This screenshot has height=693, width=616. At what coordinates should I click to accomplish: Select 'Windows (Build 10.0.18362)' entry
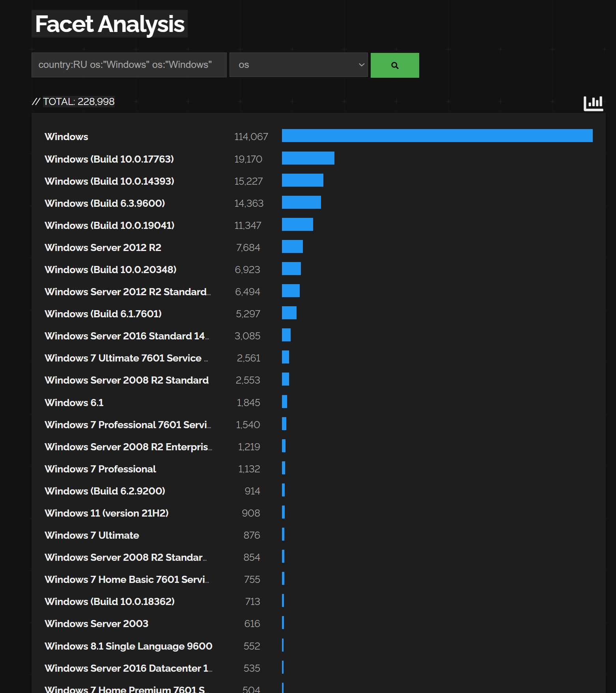coord(110,601)
